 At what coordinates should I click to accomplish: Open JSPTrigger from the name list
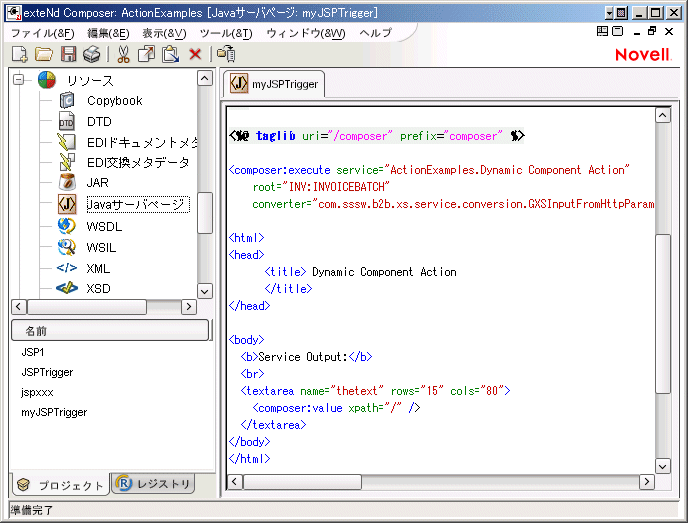point(47,372)
